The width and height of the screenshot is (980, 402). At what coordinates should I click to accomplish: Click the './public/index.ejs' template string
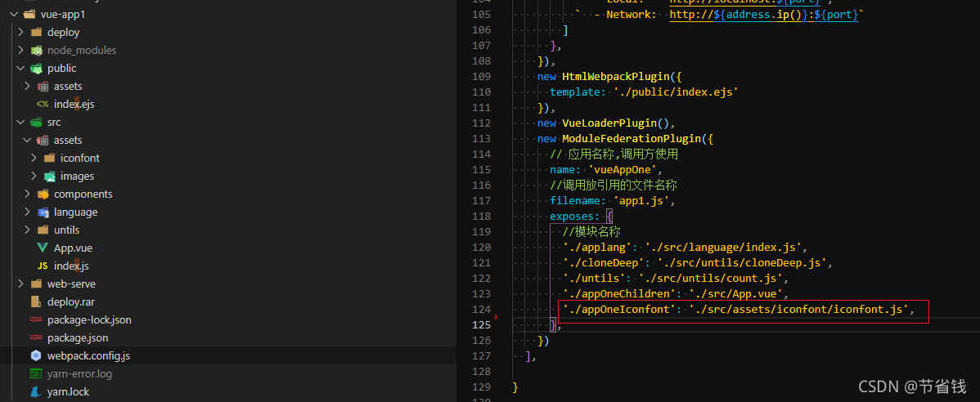pos(677,92)
